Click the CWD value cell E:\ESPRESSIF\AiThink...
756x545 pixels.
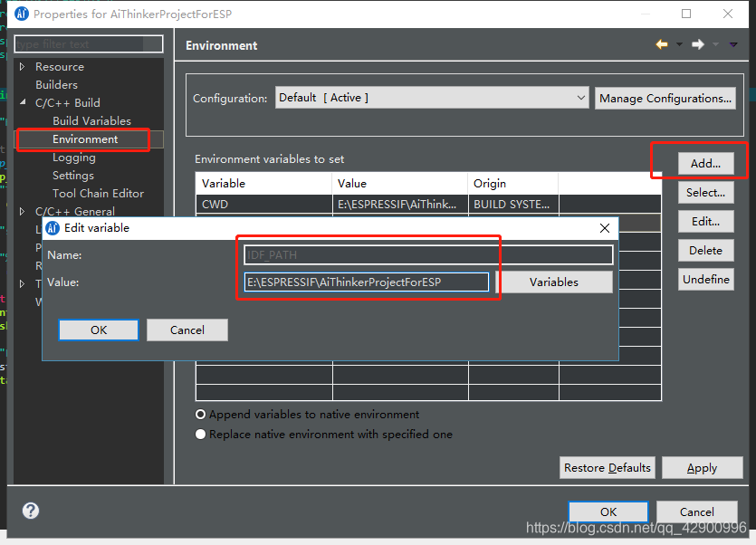click(399, 204)
